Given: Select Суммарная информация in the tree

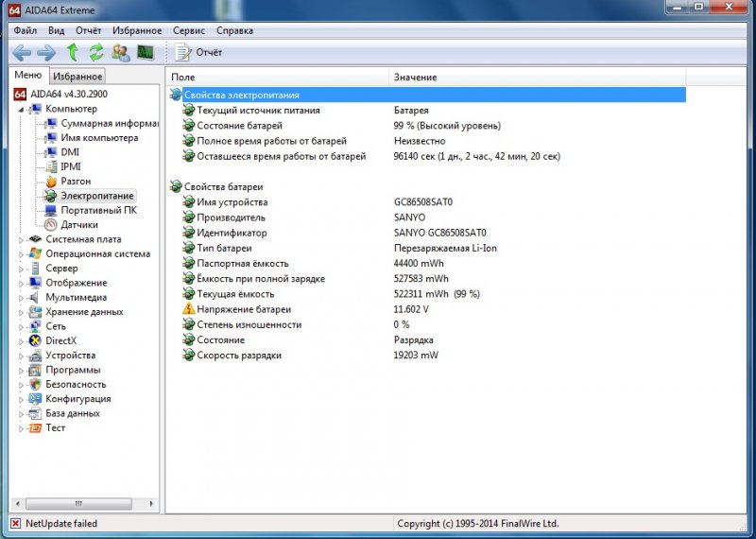Looking at the screenshot, I should 109,123.
